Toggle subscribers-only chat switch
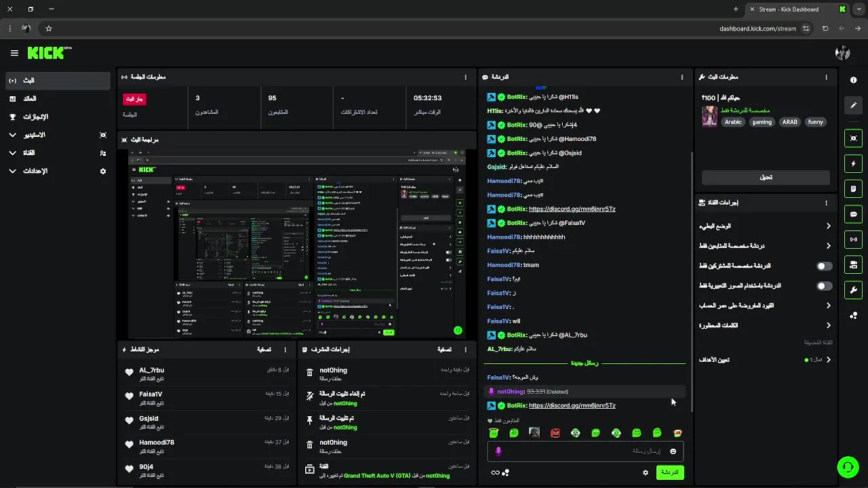The width and height of the screenshot is (868, 488). (x=824, y=266)
